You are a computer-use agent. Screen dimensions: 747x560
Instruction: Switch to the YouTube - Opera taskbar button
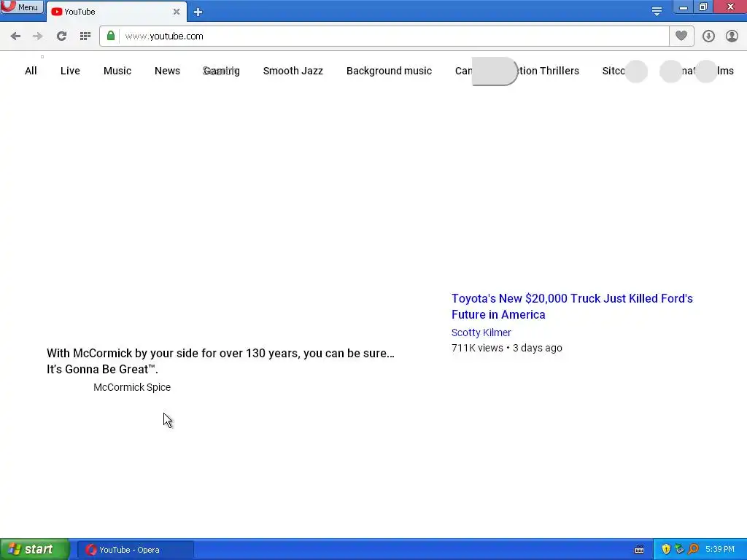(135, 550)
